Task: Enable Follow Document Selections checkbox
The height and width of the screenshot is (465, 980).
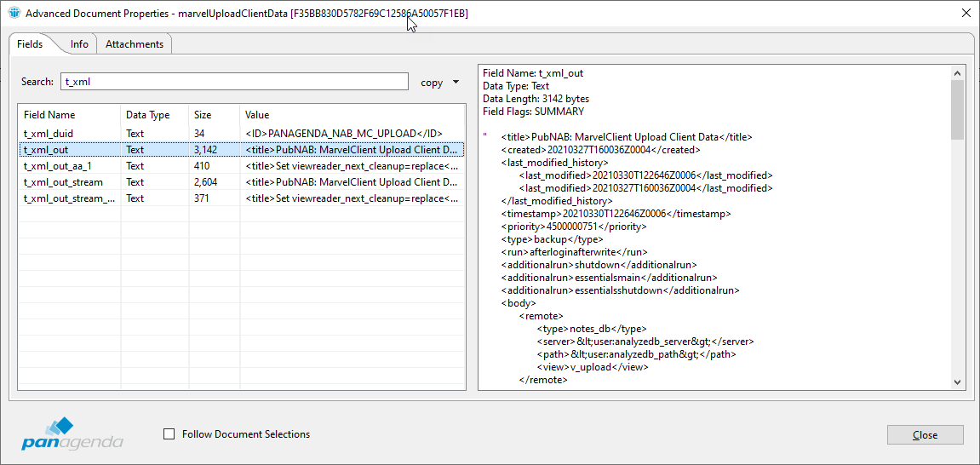Action: [x=169, y=434]
